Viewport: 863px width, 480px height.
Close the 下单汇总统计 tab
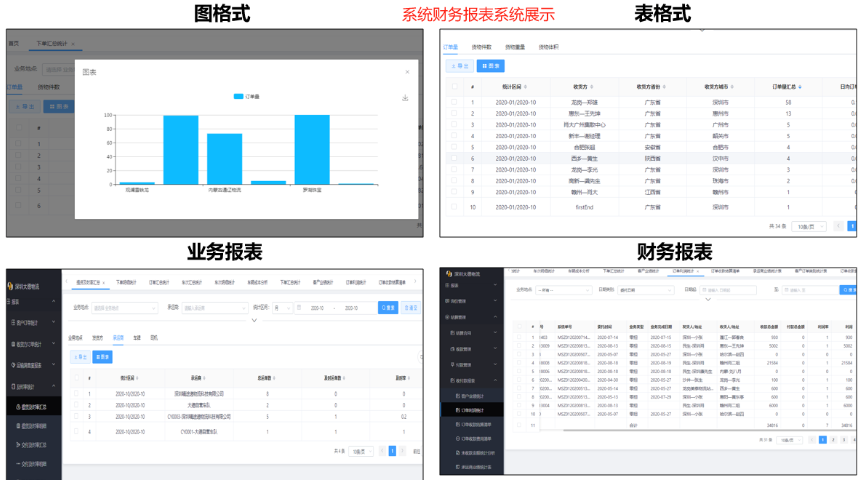click(72, 45)
